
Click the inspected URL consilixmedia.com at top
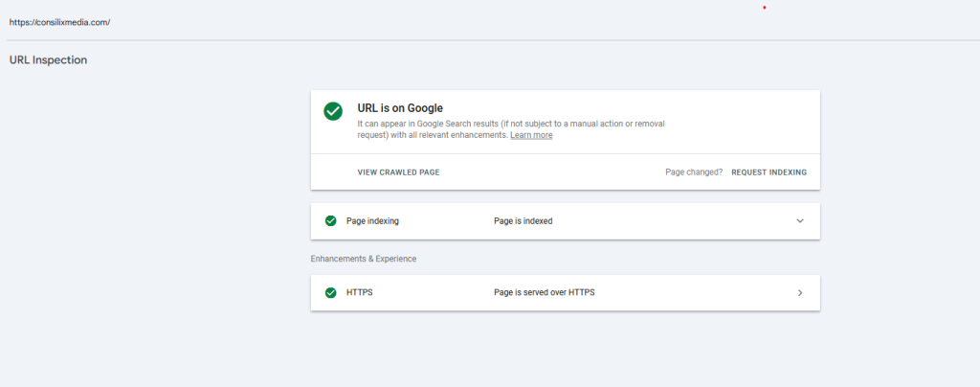[x=60, y=22]
